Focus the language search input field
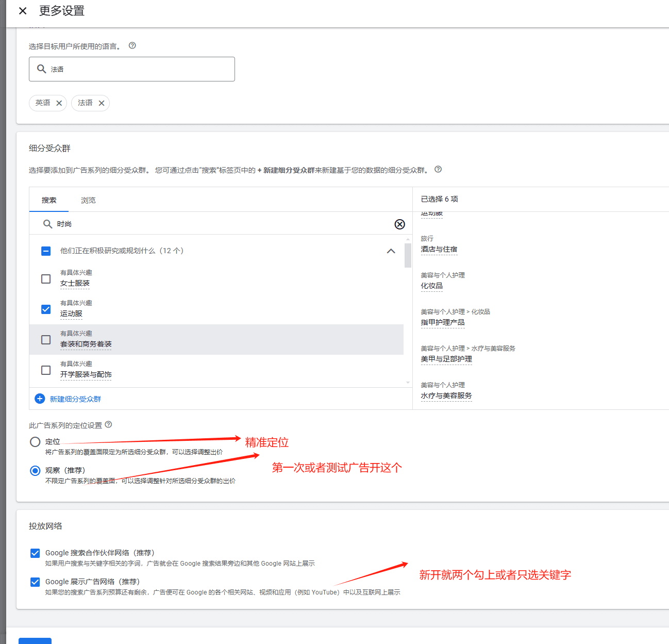669x644 pixels. (132, 69)
